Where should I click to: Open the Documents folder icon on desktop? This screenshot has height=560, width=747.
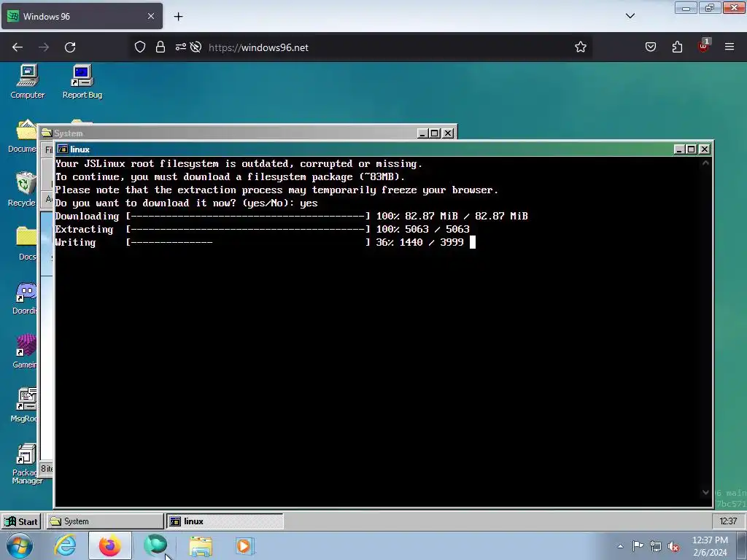(x=23, y=136)
